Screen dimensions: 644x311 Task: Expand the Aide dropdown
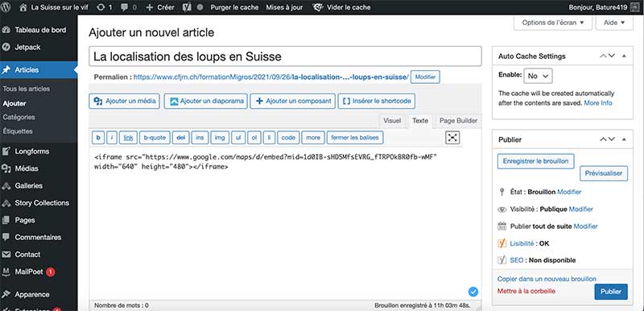(x=614, y=23)
